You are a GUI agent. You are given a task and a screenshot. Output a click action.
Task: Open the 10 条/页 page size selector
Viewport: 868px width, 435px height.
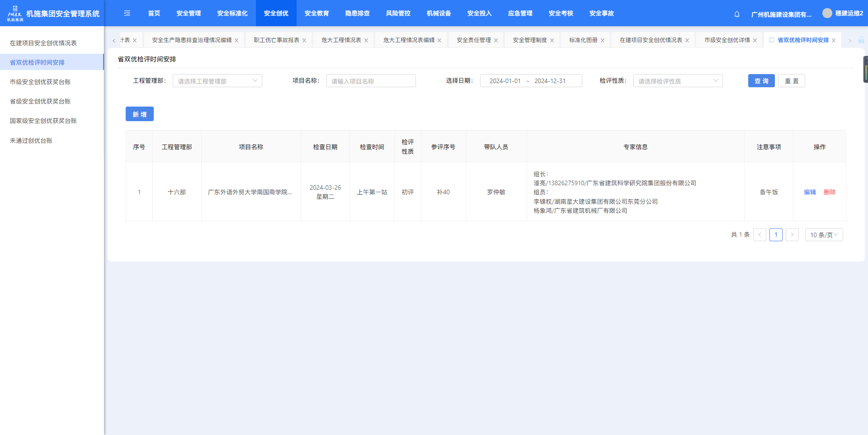pyautogui.click(x=824, y=235)
